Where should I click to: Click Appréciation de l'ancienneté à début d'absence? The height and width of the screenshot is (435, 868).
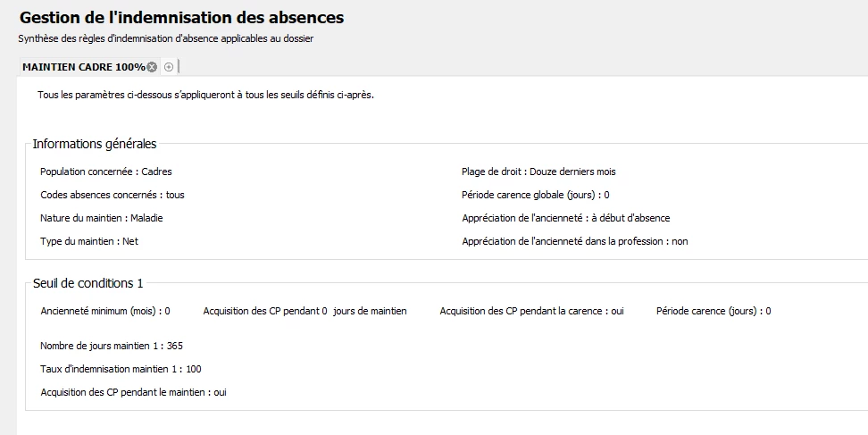coord(565,218)
